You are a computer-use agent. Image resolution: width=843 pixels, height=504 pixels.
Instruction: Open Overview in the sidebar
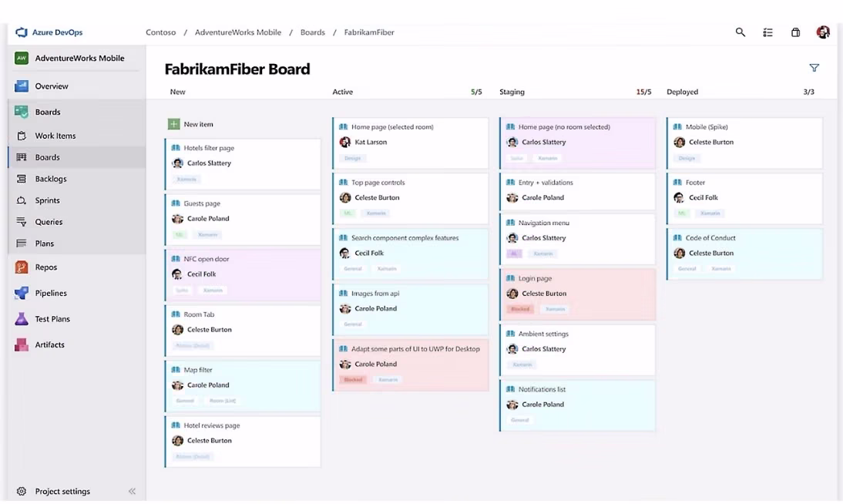(x=52, y=86)
